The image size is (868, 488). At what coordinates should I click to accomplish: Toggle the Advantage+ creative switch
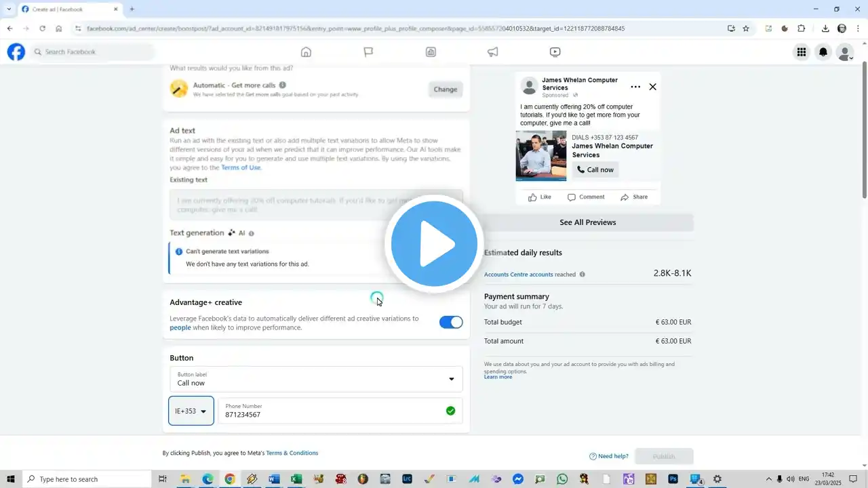coord(451,323)
